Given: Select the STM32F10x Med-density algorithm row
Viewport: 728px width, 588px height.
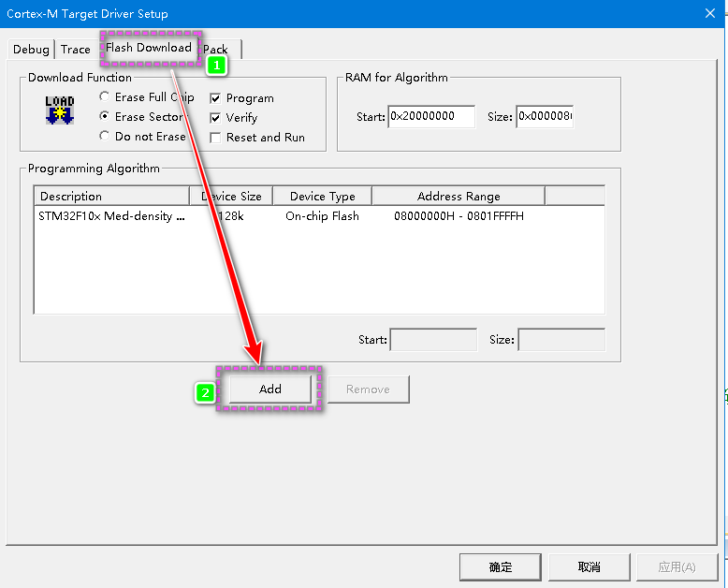Looking at the screenshot, I should pos(319,216).
